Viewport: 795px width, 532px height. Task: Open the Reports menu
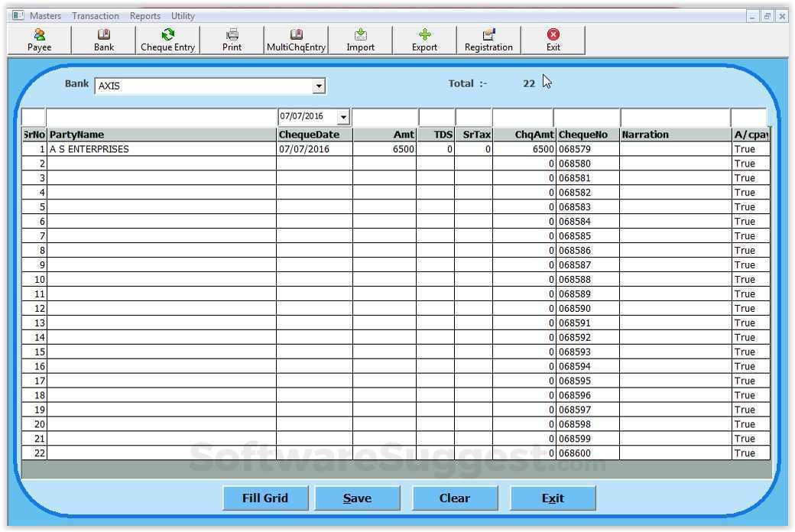(x=144, y=15)
